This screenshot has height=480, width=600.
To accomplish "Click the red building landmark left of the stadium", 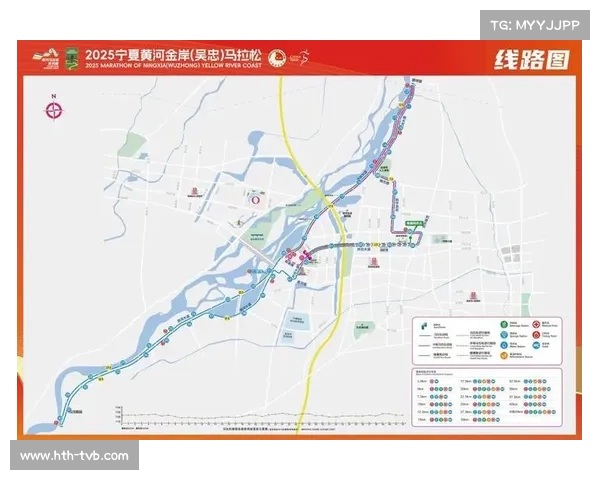I will click(x=195, y=191).
